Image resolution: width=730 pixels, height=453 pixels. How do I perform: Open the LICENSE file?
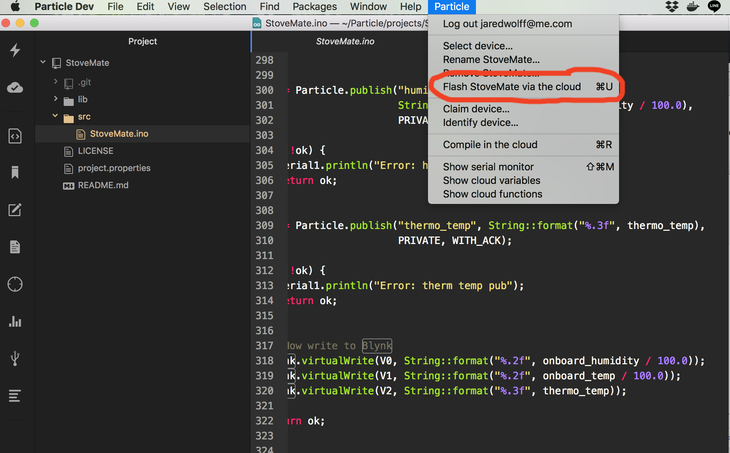[x=95, y=151]
